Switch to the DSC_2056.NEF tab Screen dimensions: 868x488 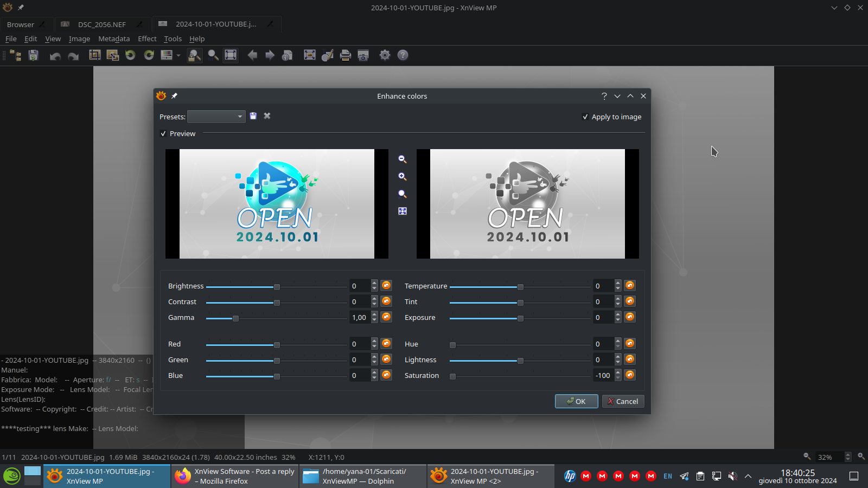pos(101,24)
